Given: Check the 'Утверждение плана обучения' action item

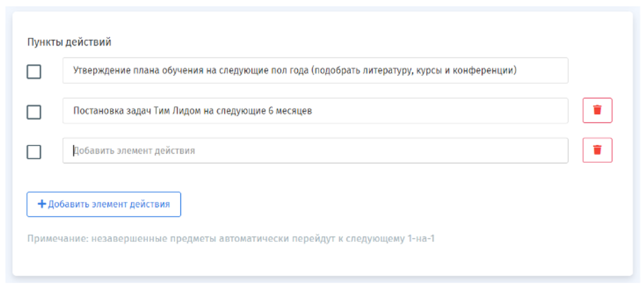Looking at the screenshot, I should (x=34, y=72).
